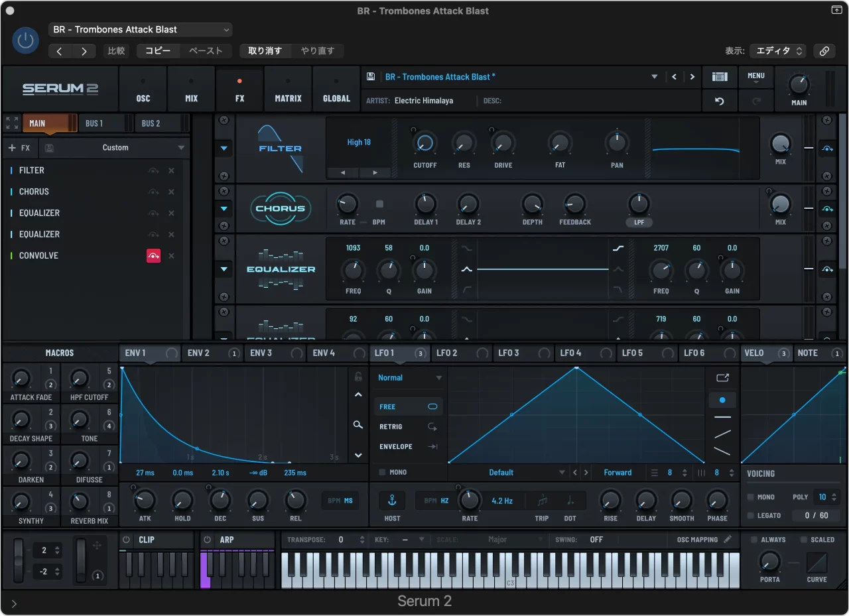Click the OSC mapping pencil icon
The height and width of the screenshot is (616, 849).
pyautogui.click(x=728, y=540)
